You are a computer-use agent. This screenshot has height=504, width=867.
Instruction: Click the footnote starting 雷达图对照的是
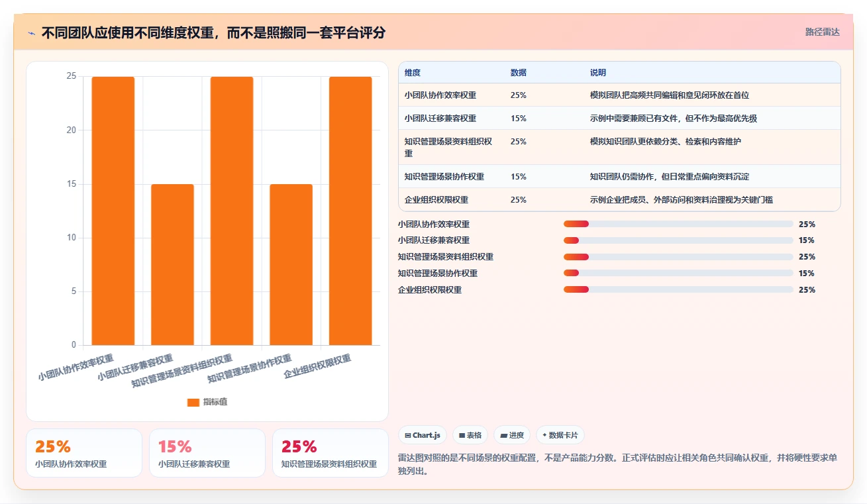[618, 464]
